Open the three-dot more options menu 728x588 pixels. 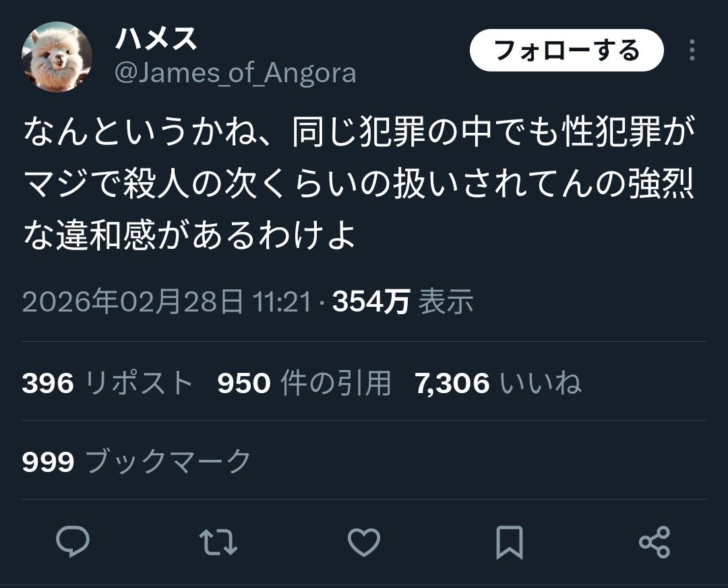click(x=692, y=50)
